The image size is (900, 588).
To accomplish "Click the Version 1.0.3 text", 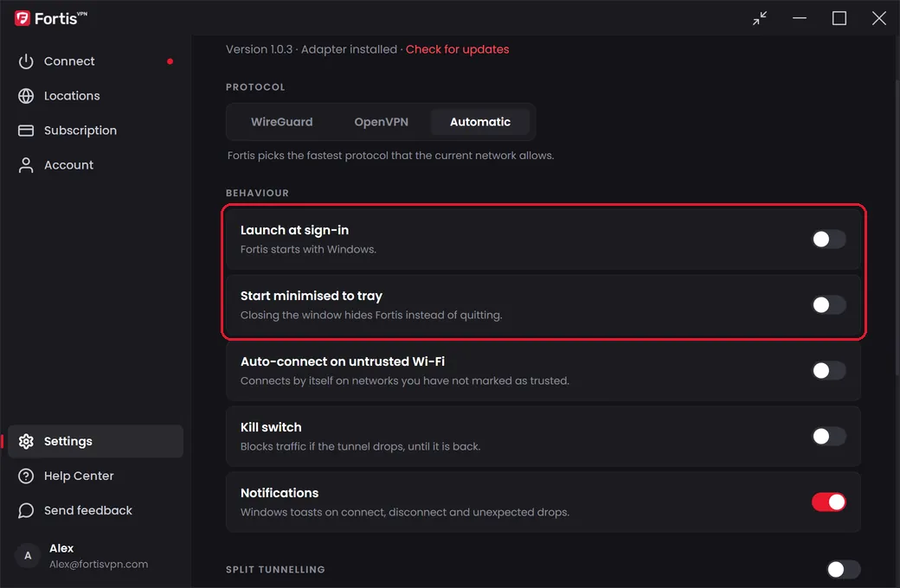I will [x=259, y=49].
